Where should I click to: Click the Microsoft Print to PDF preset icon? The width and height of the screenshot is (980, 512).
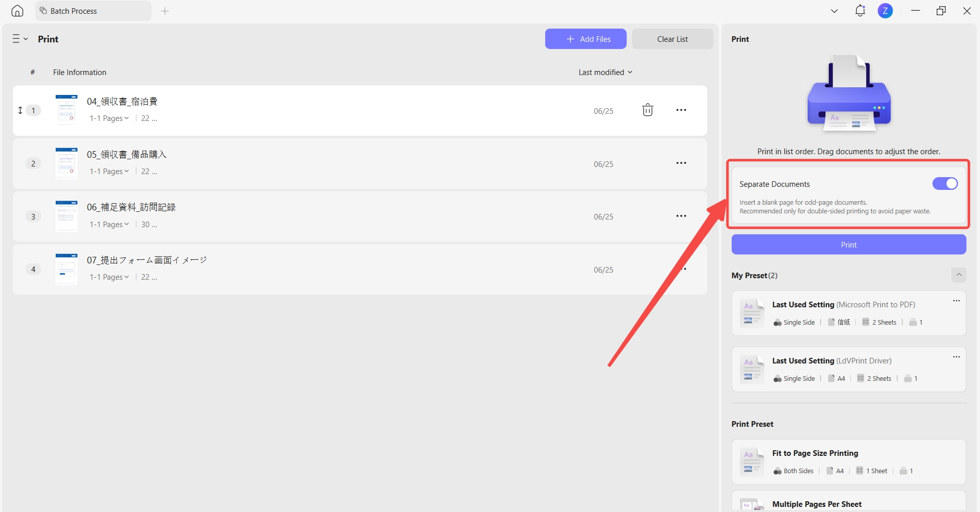pos(752,313)
